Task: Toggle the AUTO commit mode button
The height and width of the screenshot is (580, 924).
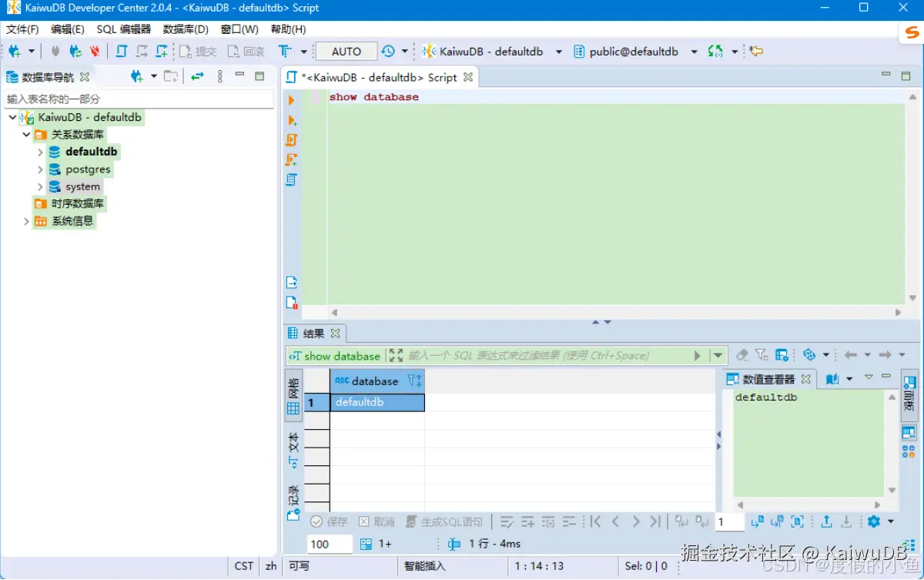Action: click(346, 52)
